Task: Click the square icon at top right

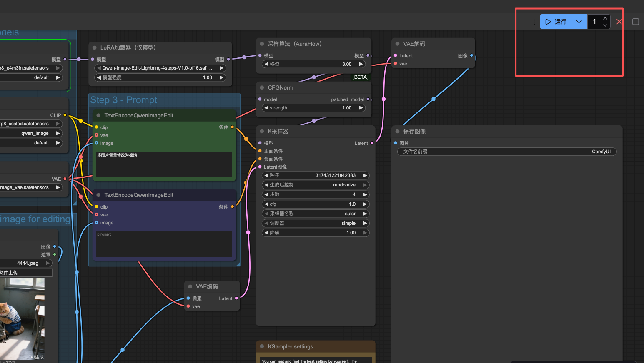Action: pyautogui.click(x=635, y=22)
